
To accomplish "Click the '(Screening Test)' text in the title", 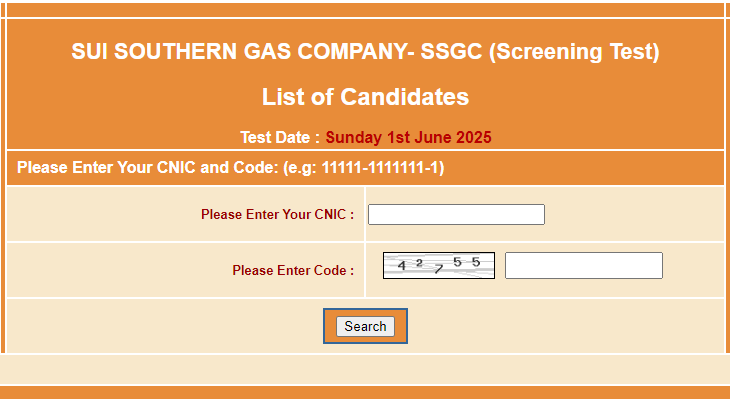I will (x=574, y=51).
